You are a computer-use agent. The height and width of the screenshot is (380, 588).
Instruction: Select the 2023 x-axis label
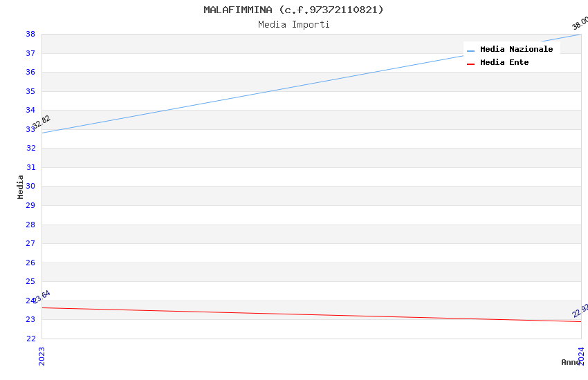pyautogui.click(x=42, y=356)
